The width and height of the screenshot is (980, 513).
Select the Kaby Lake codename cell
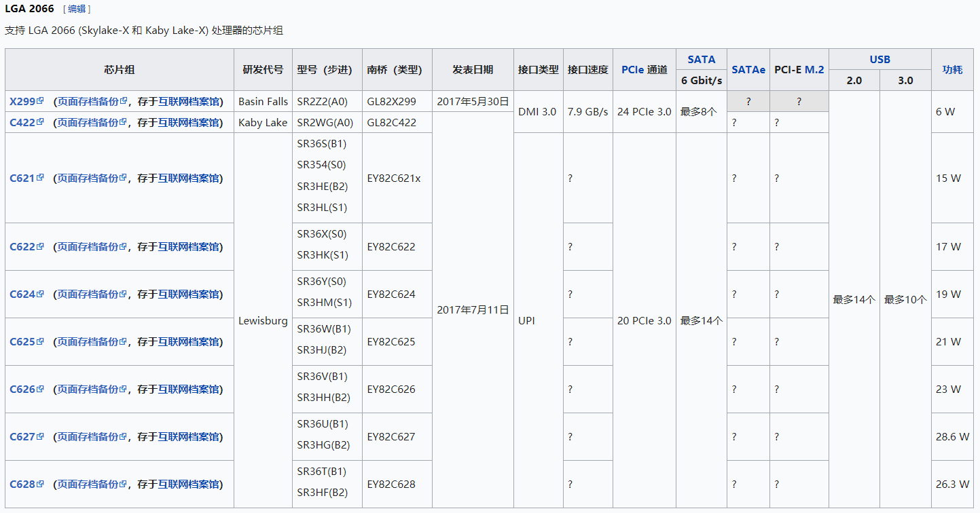tap(263, 122)
